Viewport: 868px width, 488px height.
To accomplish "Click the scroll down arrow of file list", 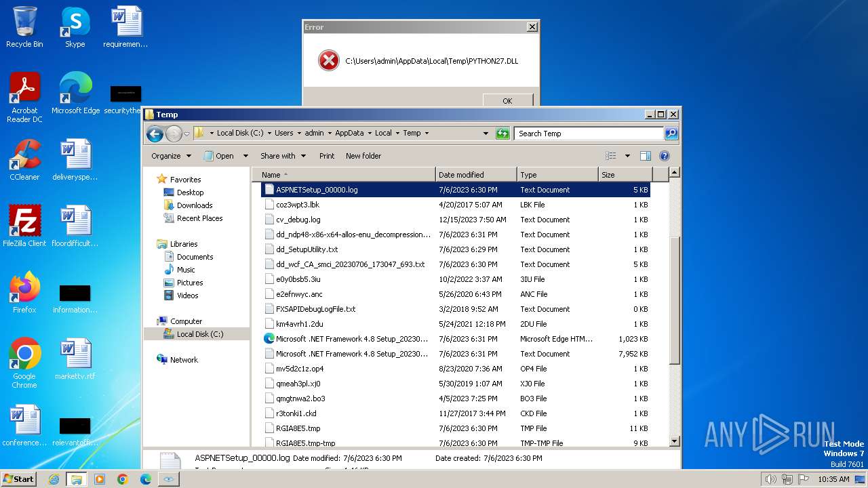I will click(x=674, y=441).
